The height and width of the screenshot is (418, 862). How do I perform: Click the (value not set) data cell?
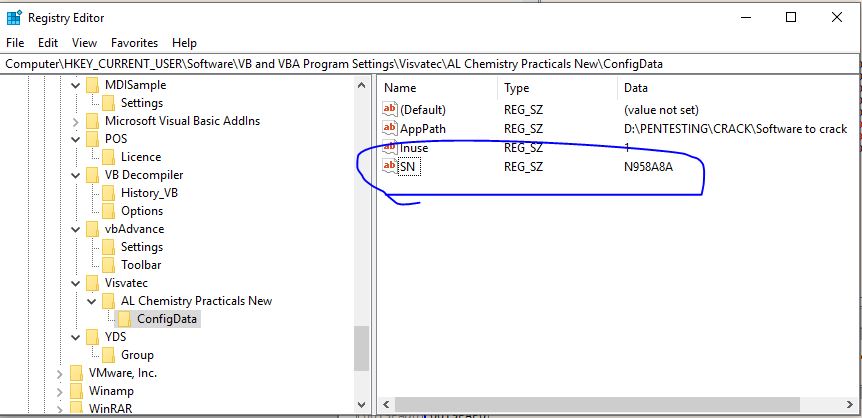(x=661, y=110)
